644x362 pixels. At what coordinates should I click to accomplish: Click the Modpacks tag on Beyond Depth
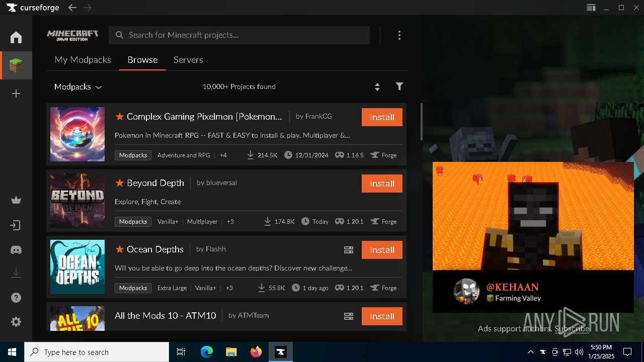[x=133, y=222]
